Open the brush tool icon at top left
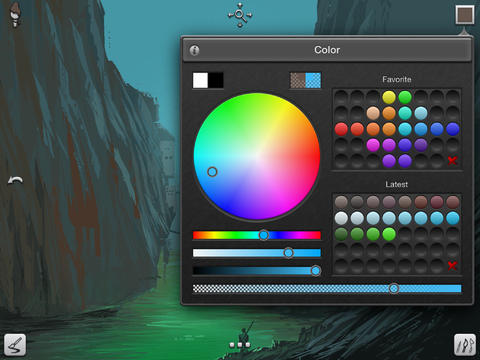The width and height of the screenshot is (480, 360). click(15, 15)
